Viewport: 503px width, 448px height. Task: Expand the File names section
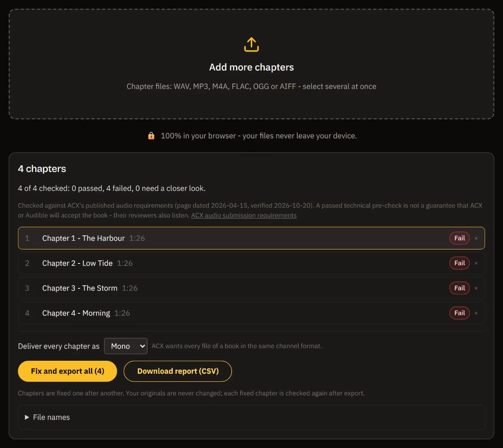(x=251, y=417)
